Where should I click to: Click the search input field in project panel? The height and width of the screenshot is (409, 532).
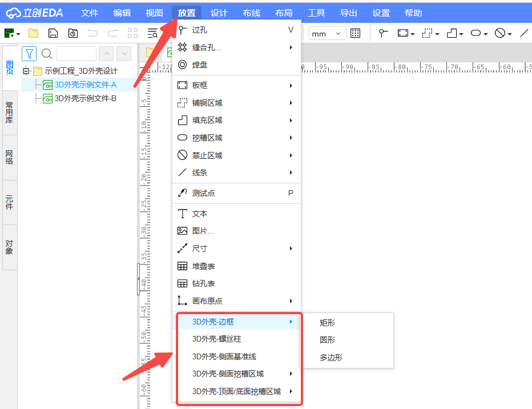(76, 54)
